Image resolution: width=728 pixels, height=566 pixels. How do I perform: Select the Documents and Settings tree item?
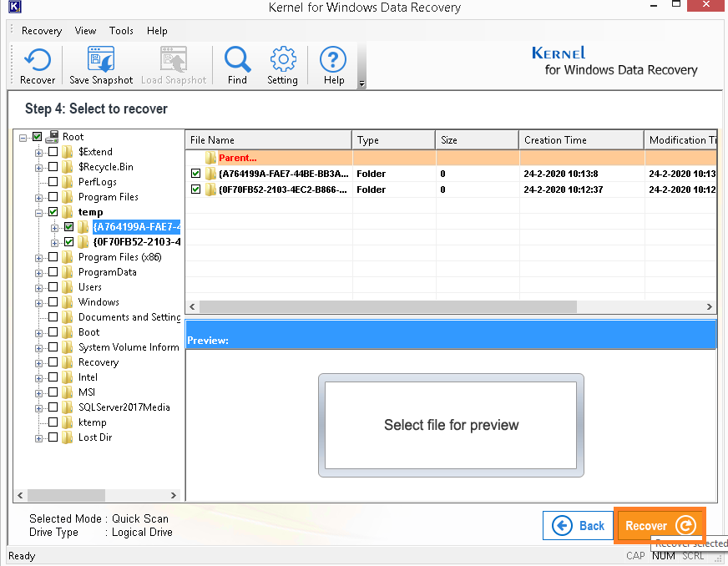129,317
